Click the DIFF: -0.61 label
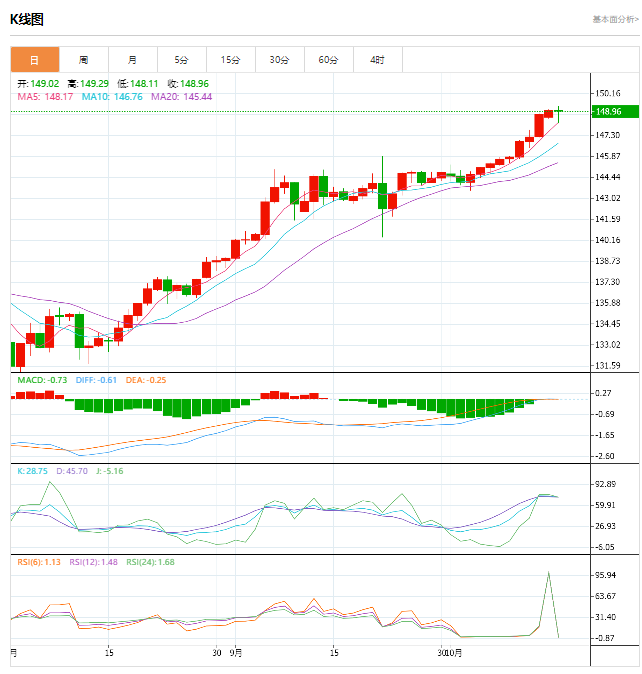Viewport: 642px width, 674px height. pos(96,380)
